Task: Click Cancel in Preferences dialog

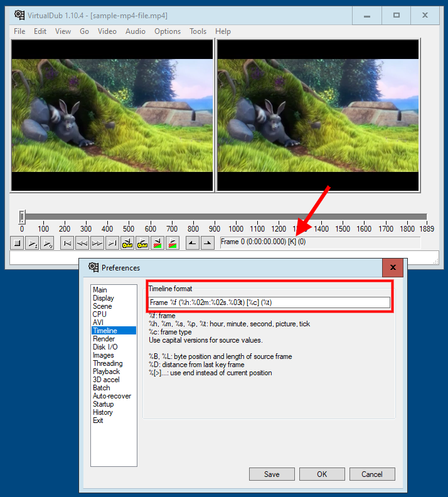Action: [372, 474]
